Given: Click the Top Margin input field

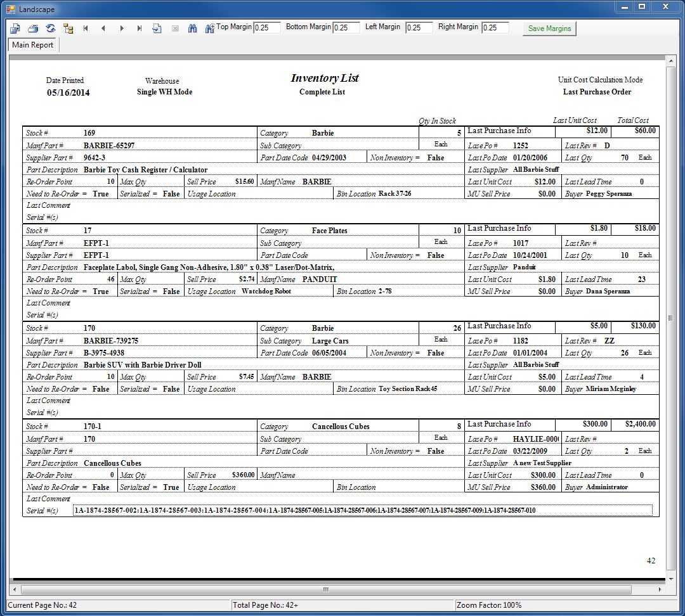Looking at the screenshot, I should 266,27.
